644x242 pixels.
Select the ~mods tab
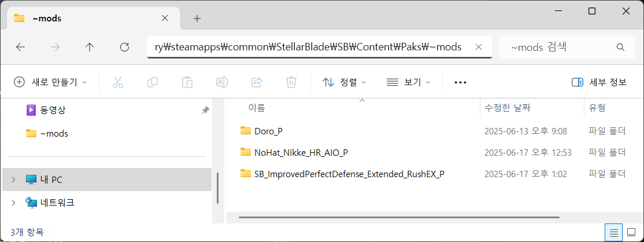pyautogui.click(x=94, y=19)
